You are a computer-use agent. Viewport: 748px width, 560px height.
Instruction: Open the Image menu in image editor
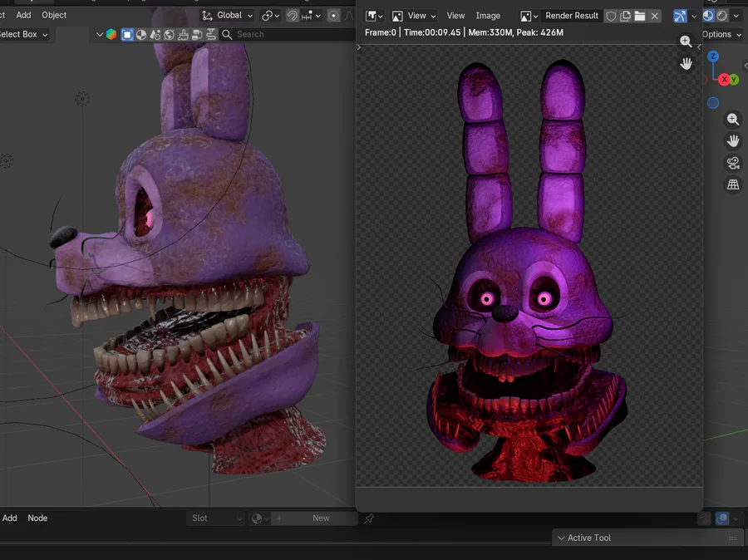[x=488, y=16]
